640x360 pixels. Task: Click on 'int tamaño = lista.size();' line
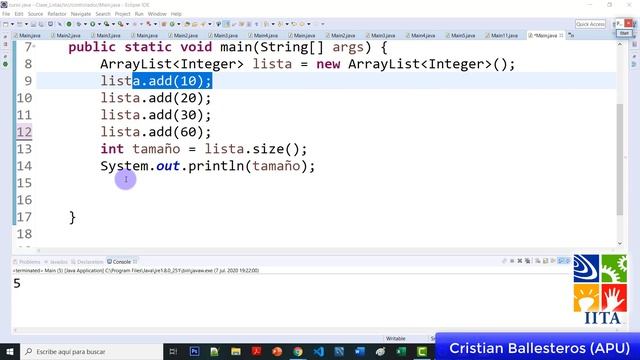pyautogui.click(x=204, y=149)
